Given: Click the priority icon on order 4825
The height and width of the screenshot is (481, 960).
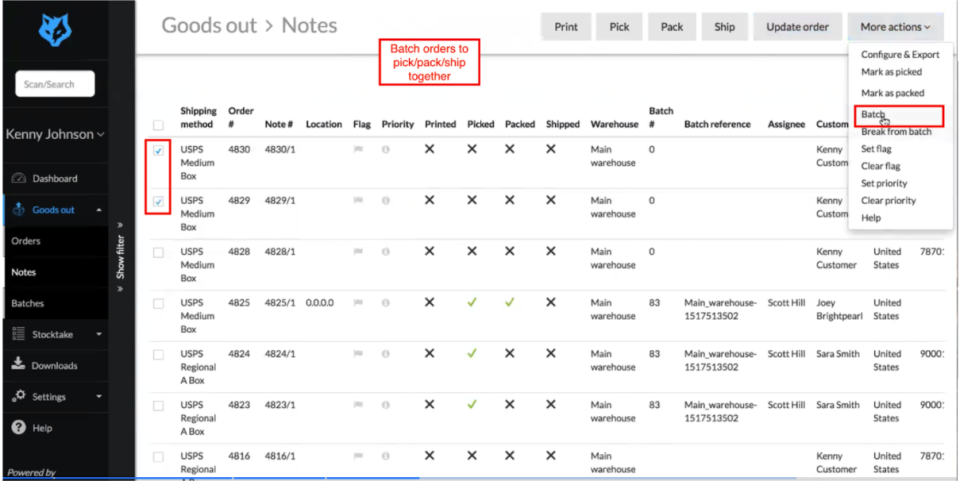Looking at the screenshot, I should coord(386,303).
